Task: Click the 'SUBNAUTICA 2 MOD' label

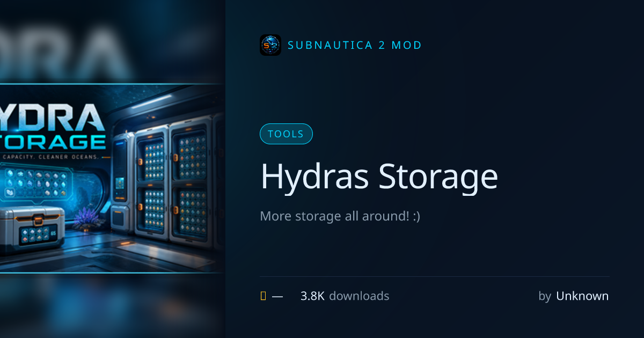Action: point(355,45)
